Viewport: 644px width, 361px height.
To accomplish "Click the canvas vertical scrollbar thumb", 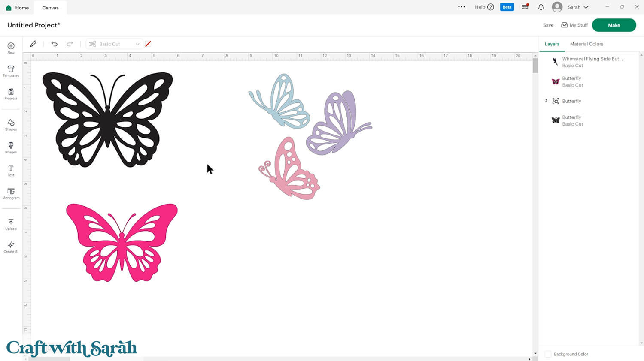I will click(535, 66).
